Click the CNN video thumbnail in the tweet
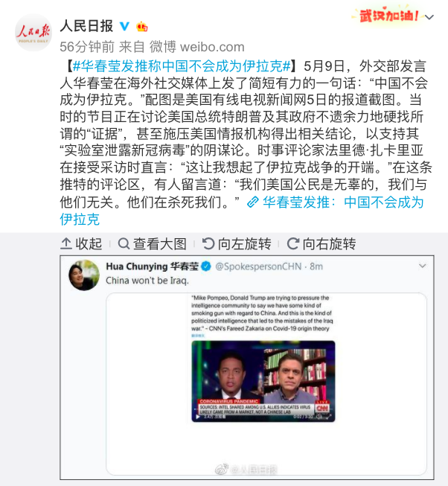 tap(263, 381)
